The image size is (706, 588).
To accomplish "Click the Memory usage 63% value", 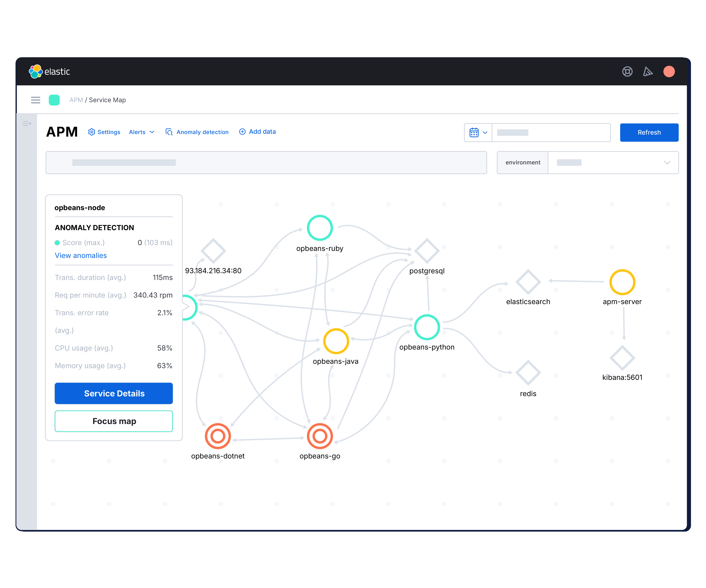I will coord(165,366).
